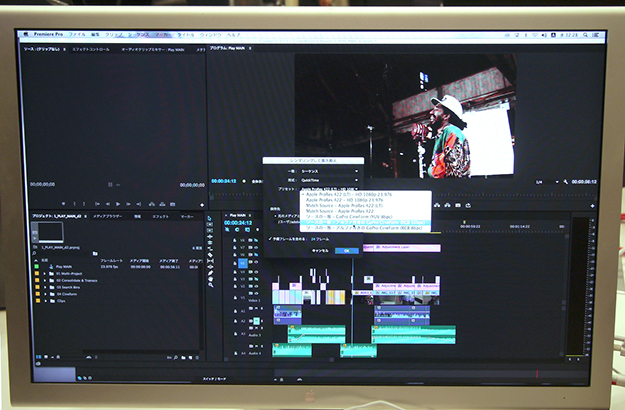Screen dimensions: 625x410
Task: Toggle lock on track A4
Action: click(235, 353)
